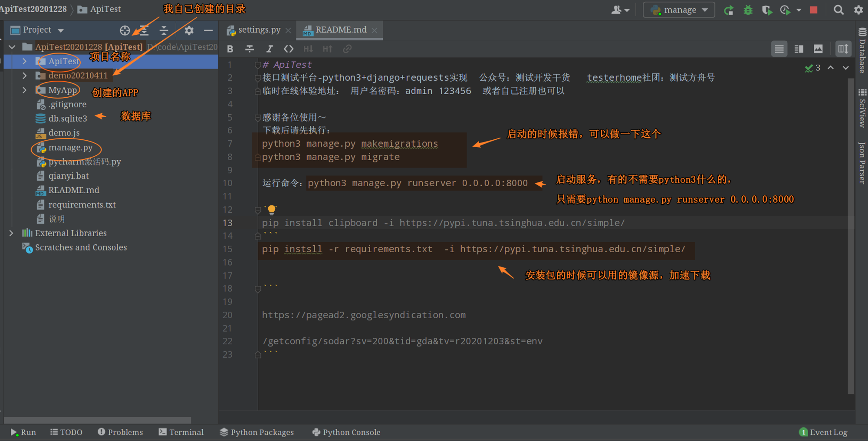Viewport: 868px width, 441px height.
Task: Click Select Opened File target icon
Action: (125, 30)
